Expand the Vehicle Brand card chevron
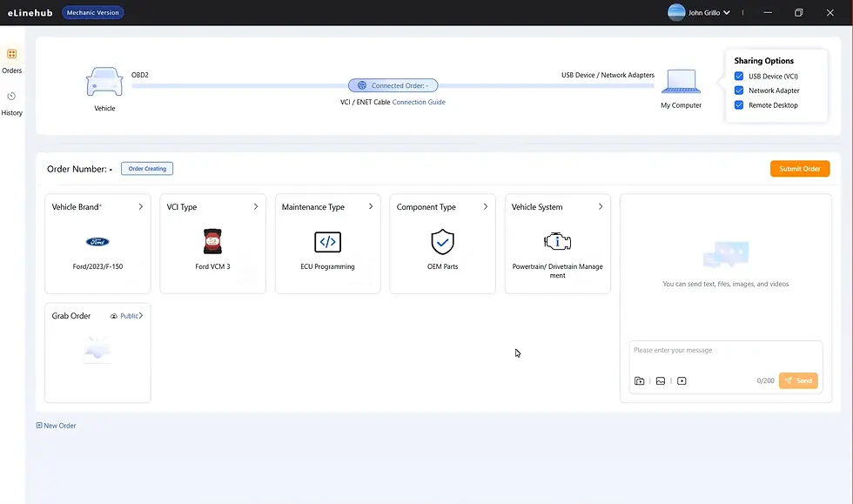The width and height of the screenshot is (853, 504). click(x=141, y=207)
